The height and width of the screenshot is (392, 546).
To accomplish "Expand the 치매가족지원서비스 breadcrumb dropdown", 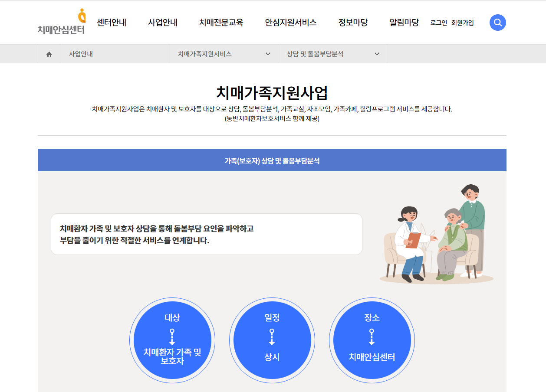I will pos(224,53).
